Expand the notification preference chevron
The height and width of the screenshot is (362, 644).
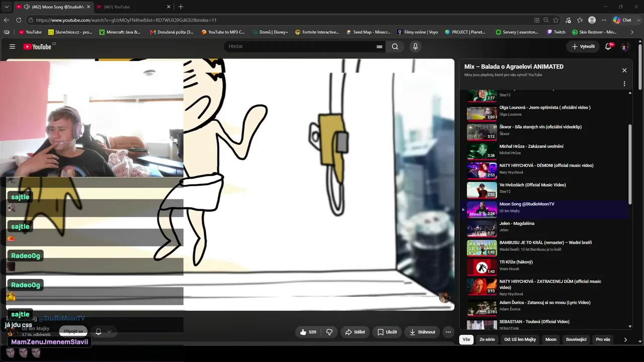coord(109,332)
